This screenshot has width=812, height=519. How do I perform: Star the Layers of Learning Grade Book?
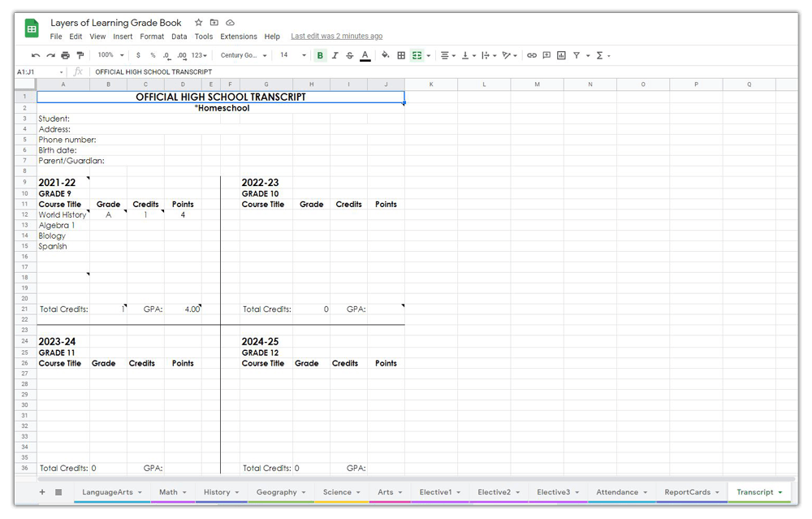(x=198, y=23)
